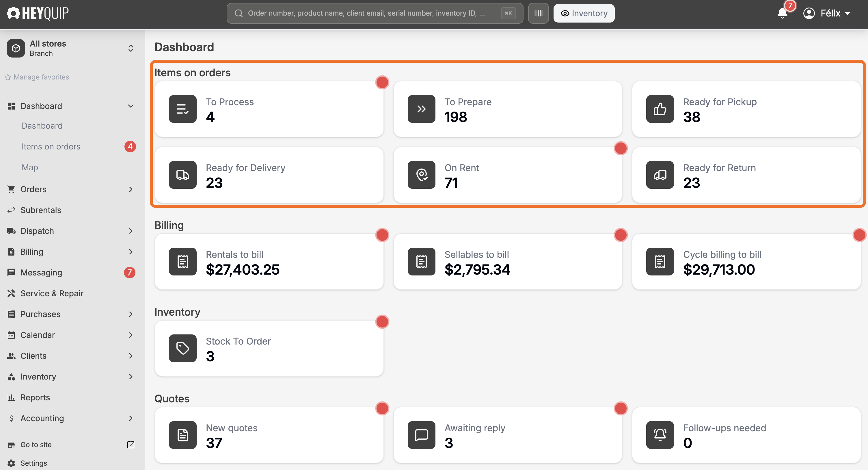Click the Cycle billing to bill icon
Viewport: 868px width, 470px height.
click(660, 262)
